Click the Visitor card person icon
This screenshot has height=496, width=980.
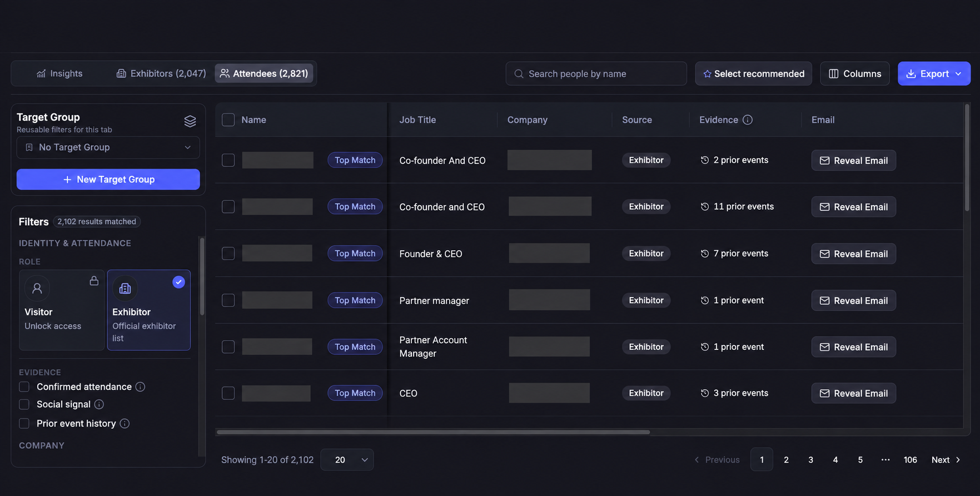point(37,288)
